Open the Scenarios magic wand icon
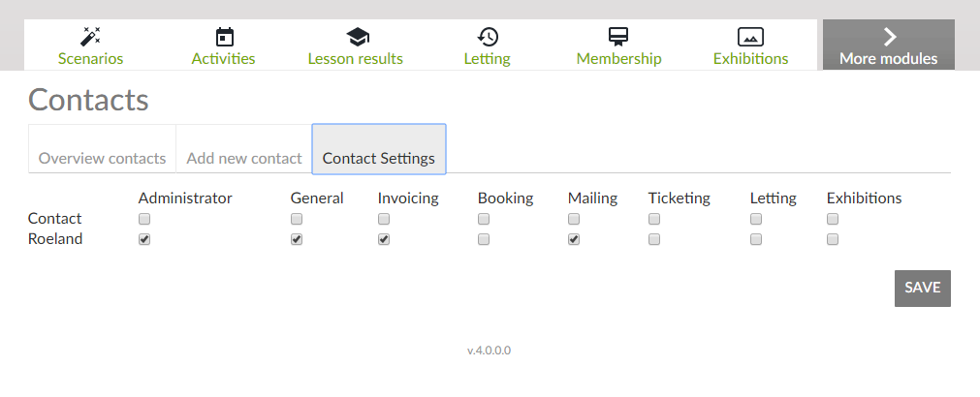The width and height of the screenshot is (980, 397). click(91, 37)
